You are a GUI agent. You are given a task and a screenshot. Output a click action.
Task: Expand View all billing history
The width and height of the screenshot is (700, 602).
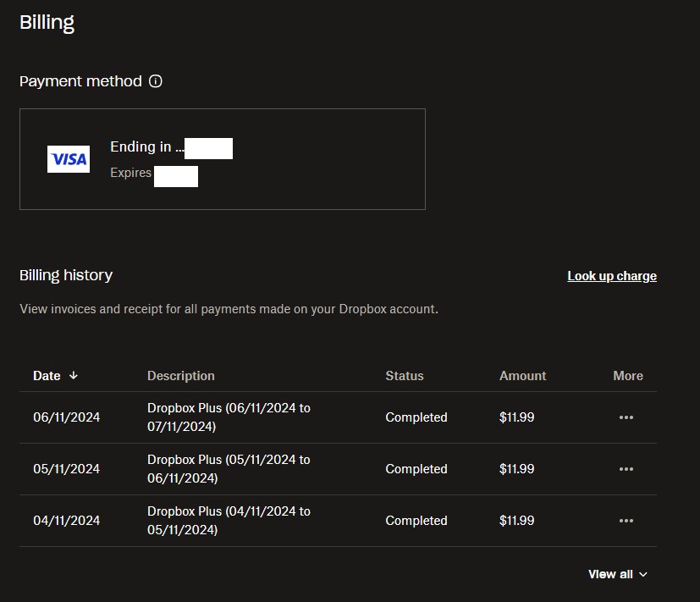tap(618, 574)
